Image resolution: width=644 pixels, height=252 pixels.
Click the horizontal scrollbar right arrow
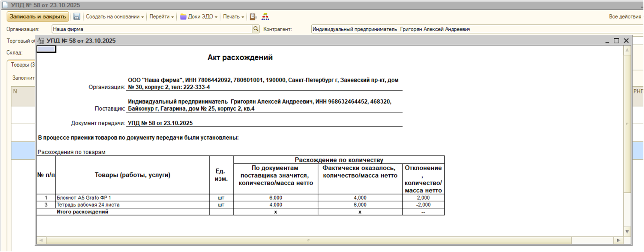(x=618, y=240)
